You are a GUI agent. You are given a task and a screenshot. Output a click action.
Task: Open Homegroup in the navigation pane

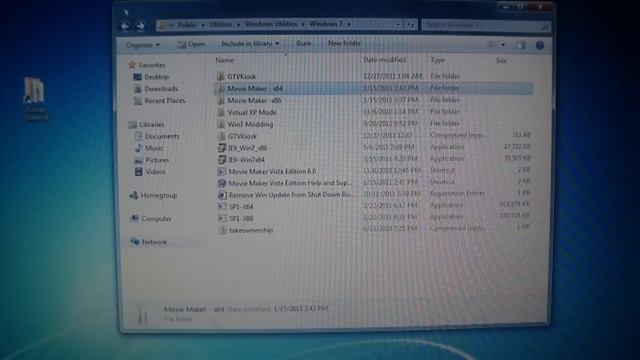click(x=153, y=196)
